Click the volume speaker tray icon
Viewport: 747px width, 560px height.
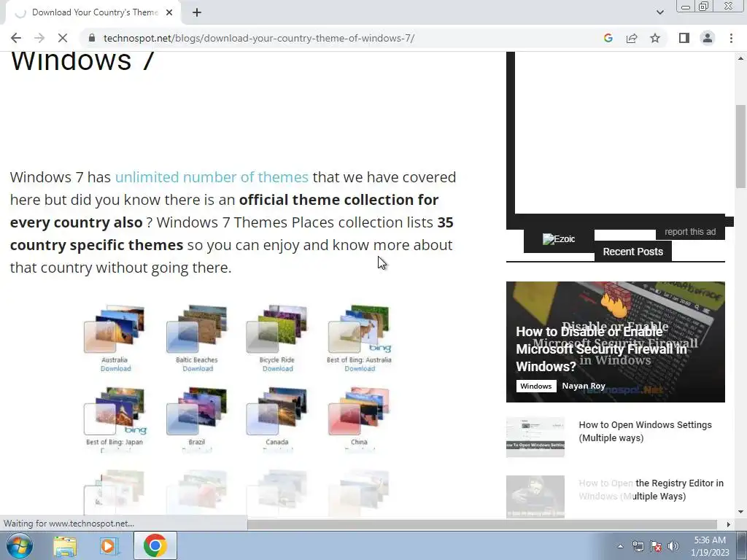click(673, 546)
